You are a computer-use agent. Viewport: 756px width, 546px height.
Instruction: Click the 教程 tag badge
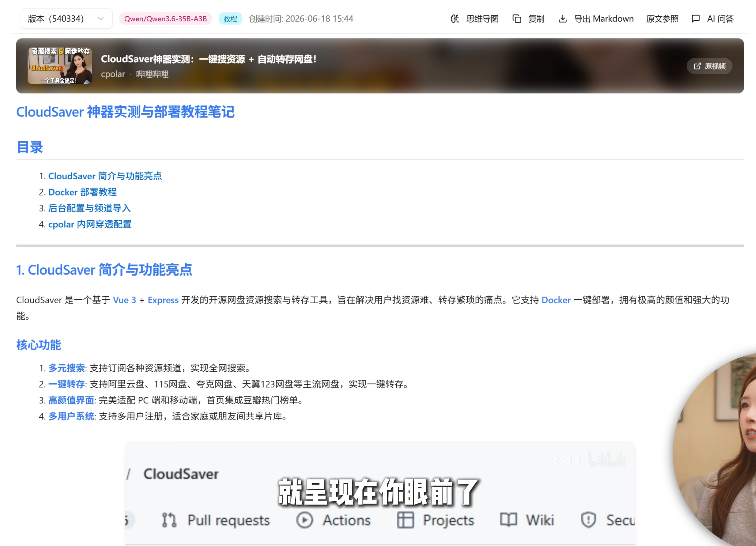[230, 19]
